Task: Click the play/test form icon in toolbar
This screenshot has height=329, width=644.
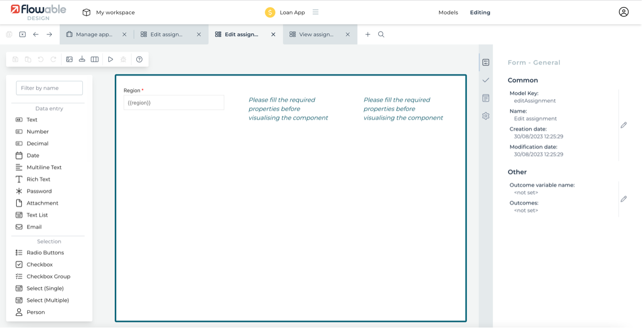Action: point(110,59)
